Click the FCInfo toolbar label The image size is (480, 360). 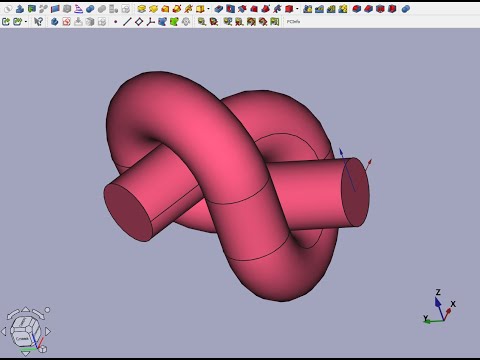coord(293,22)
